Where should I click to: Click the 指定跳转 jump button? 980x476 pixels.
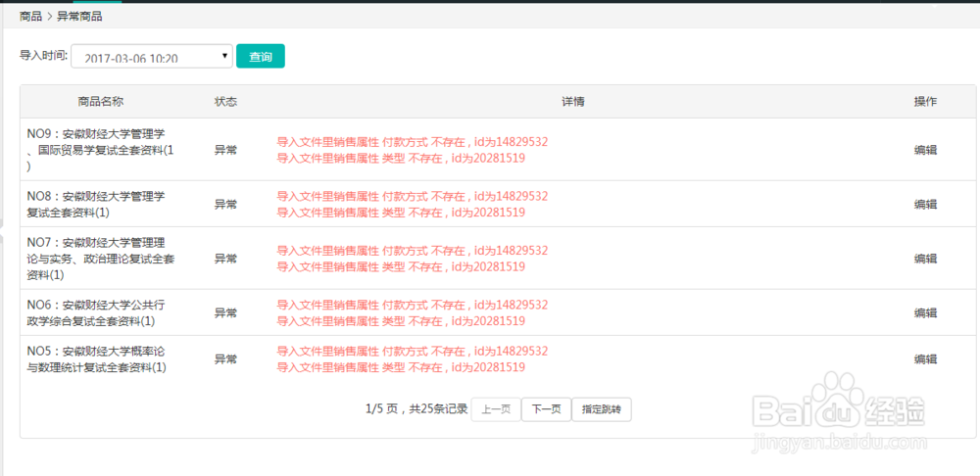602,409
